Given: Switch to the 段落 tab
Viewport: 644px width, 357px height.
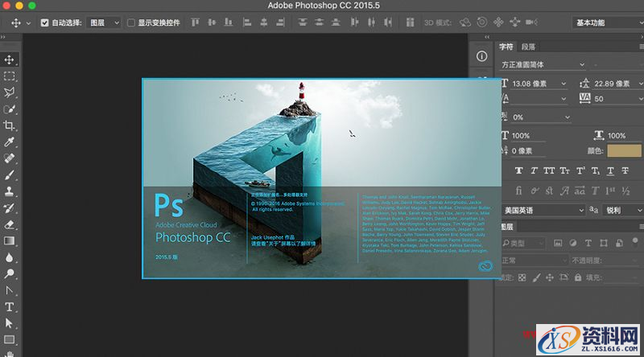Looking at the screenshot, I should point(528,47).
